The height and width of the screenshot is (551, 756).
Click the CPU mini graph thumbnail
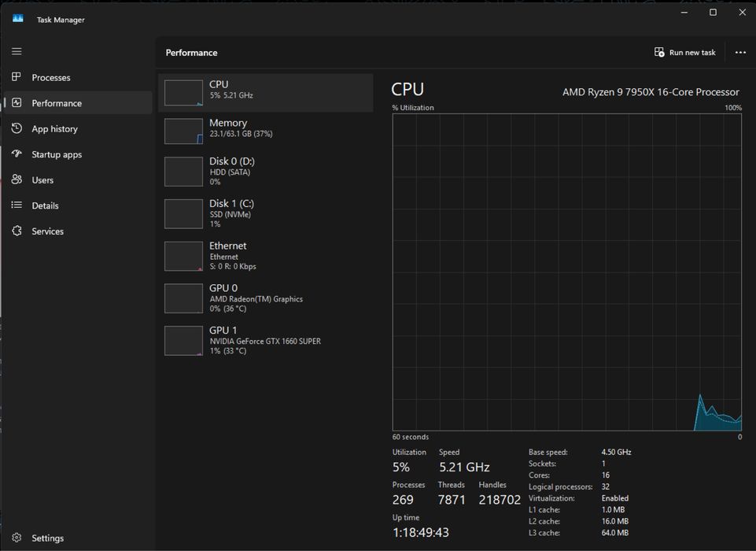point(183,93)
